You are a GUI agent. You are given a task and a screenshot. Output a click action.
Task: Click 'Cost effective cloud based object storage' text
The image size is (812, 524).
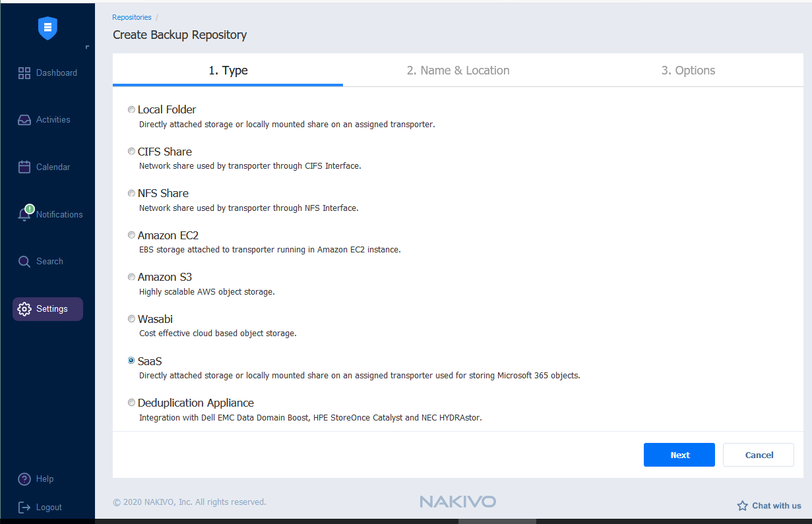(x=218, y=334)
